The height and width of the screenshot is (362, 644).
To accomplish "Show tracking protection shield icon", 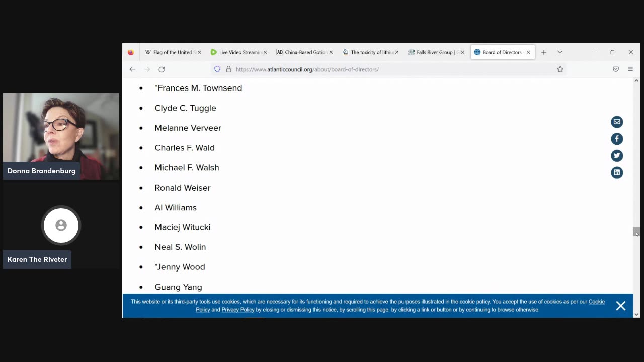I will pos(217,69).
